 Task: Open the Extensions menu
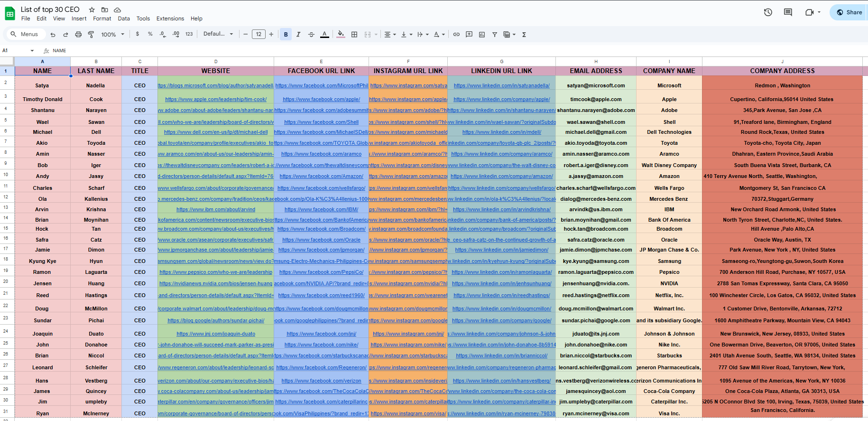(170, 19)
